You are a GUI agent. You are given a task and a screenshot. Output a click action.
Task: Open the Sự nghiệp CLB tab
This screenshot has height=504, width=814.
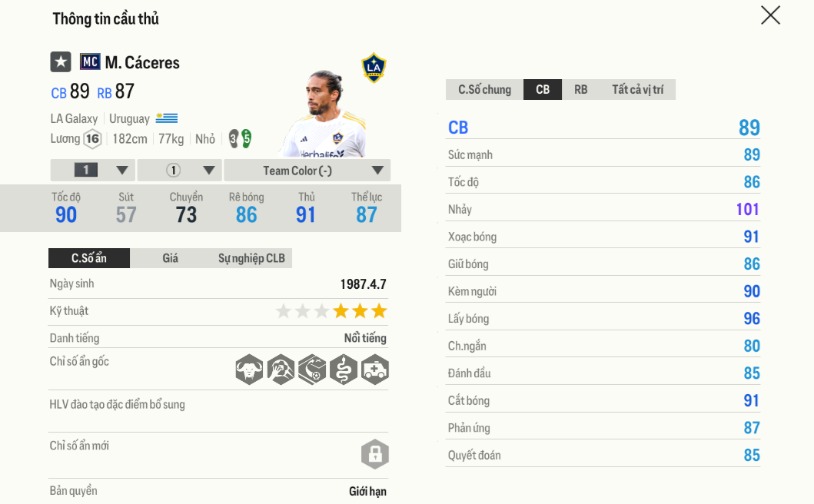click(251, 258)
